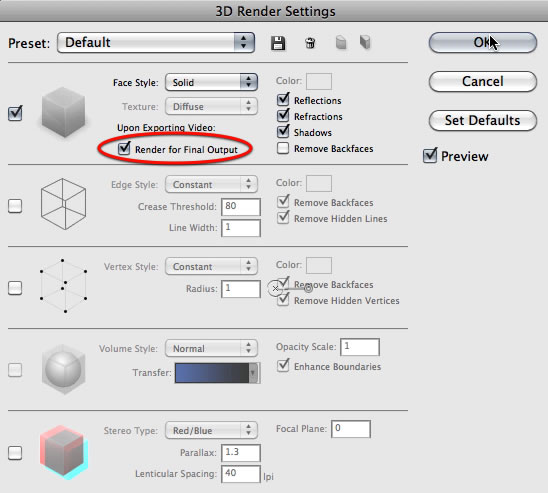Click the sphere volume options thumbnail

point(63,369)
